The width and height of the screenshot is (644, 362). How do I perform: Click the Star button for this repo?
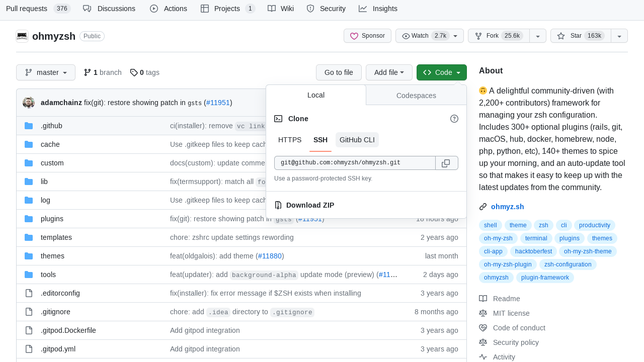pyautogui.click(x=580, y=36)
